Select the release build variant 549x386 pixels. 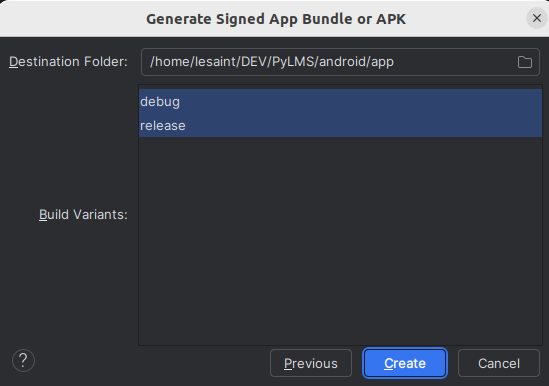coord(340,125)
